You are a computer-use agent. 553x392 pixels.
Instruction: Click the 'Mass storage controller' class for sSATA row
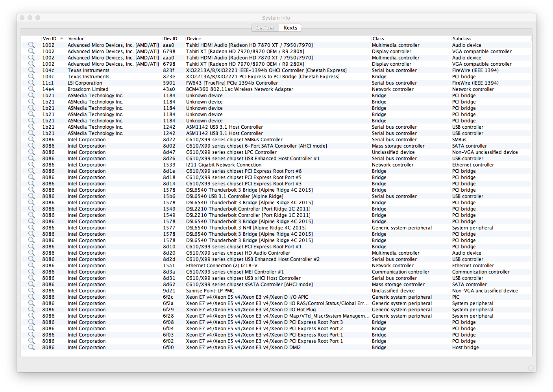click(x=398, y=285)
